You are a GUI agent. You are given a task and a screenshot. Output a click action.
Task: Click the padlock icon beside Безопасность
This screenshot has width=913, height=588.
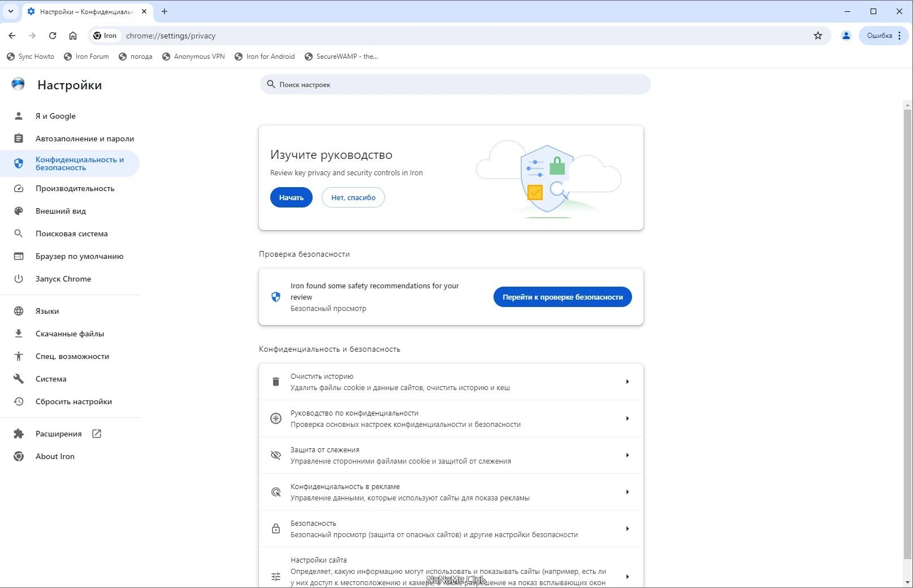coord(276,529)
